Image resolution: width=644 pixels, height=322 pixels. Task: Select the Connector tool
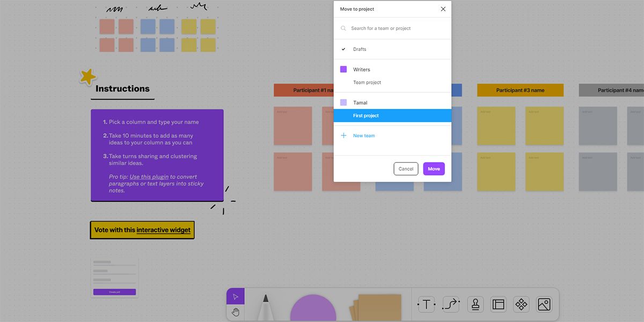click(451, 305)
